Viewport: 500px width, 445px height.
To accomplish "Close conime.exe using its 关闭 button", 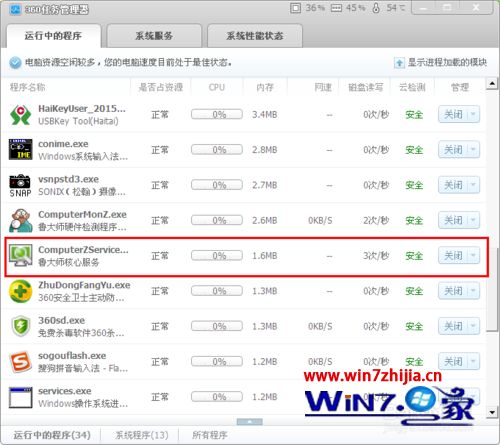I will point(453,150).
